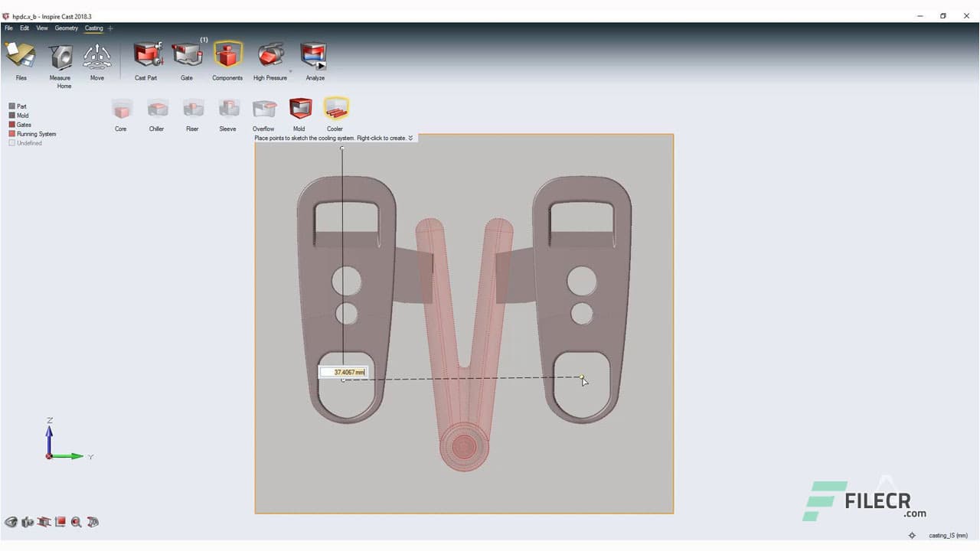980x551 pixels.
Task: Activate the Move tool
Action: point(97,57)
